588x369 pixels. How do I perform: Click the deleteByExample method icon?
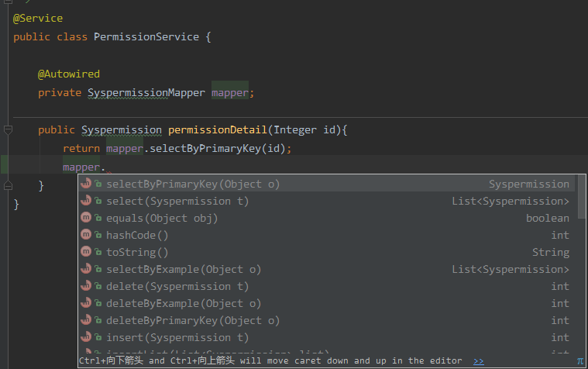pyautogui.click(x=86, y=304)
